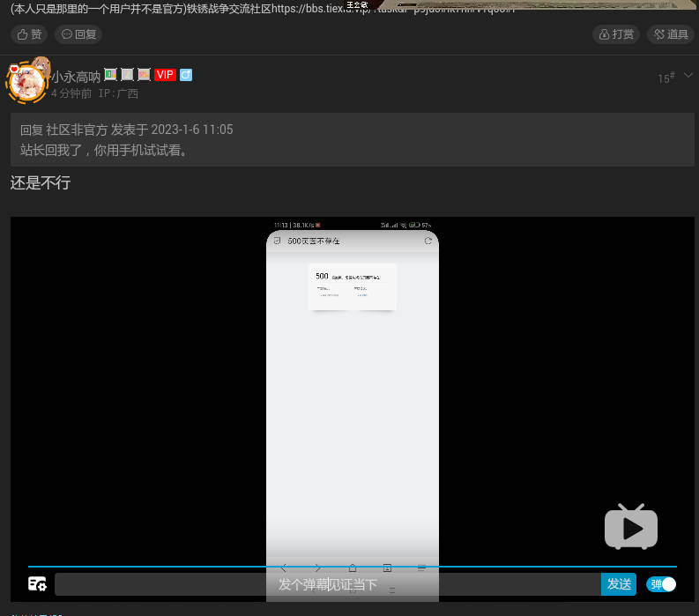Play the video with the TV play icon
Screen dimensions: 699x616
(x=630, y=527)
